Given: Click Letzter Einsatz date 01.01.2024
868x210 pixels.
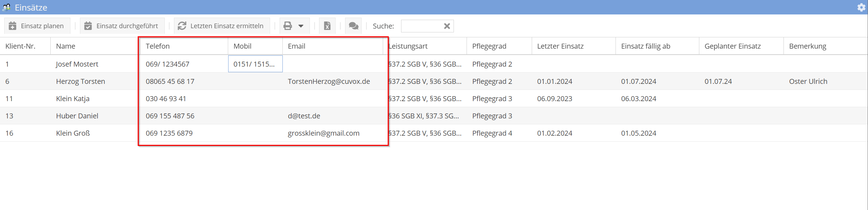Looking at the screenshot, I should pos(555,81).
